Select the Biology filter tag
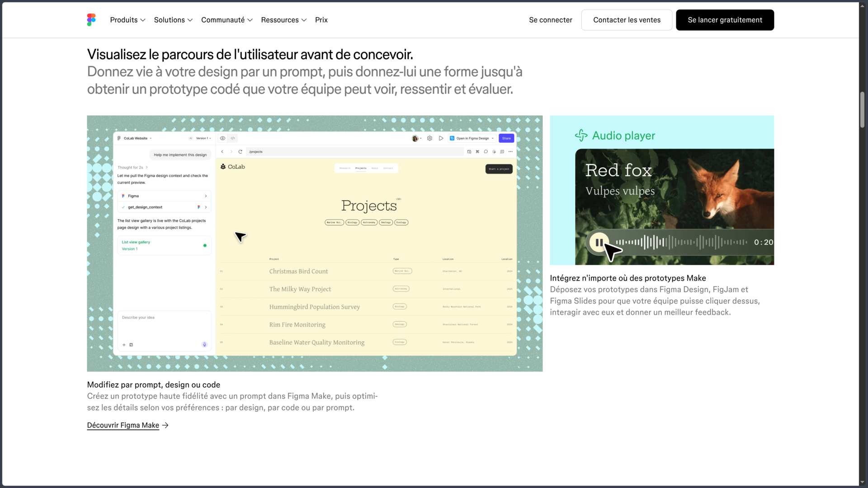The image size is (868, 488). click(352, 222)
